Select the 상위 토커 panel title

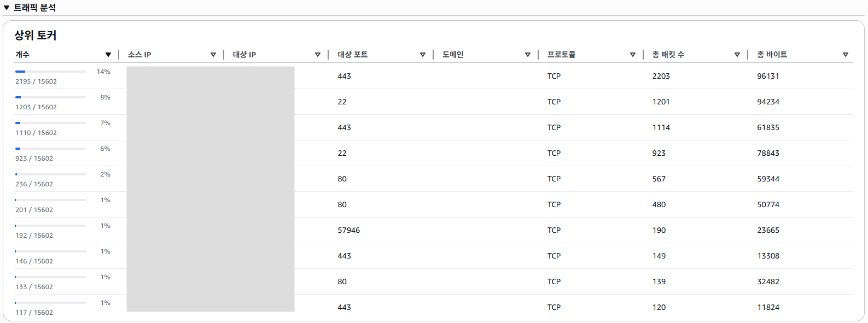(36, 36)
